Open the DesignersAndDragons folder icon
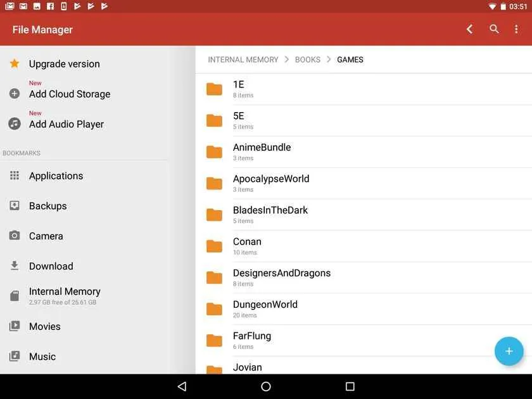This screenshot has height=399, width=532. coord(214,277)
